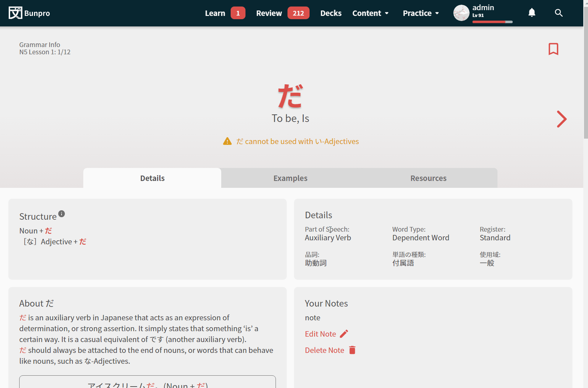Click the 'Lv 91' label
The width and height of the screenshot is (588, 388).
[478, 15]
